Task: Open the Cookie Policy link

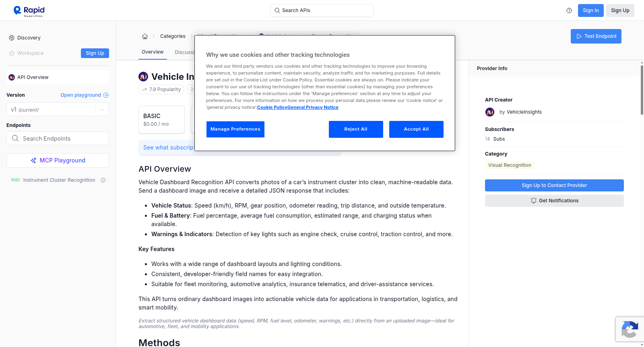Action: click(x=272, y=107)
